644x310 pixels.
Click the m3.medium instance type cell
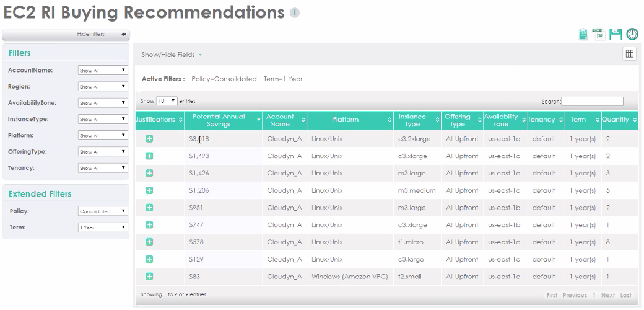coord(417,190)
